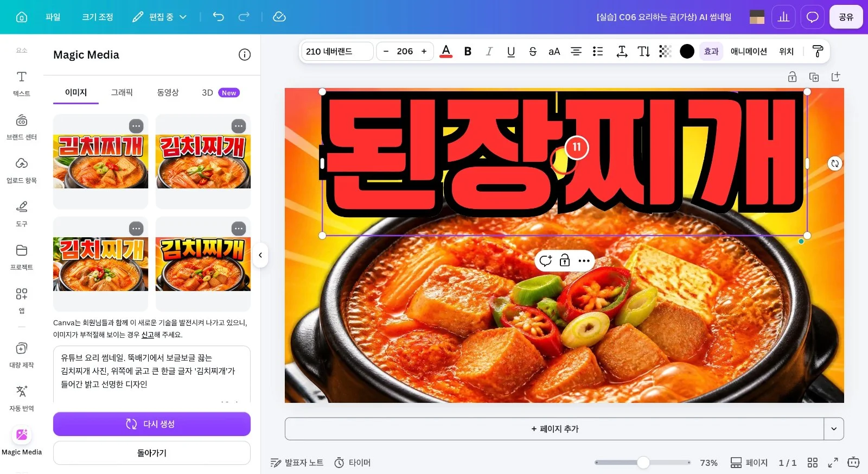Open 브랜드 센터 in the sidebar
Screen dimensions: 868x474
pos(22,127)
